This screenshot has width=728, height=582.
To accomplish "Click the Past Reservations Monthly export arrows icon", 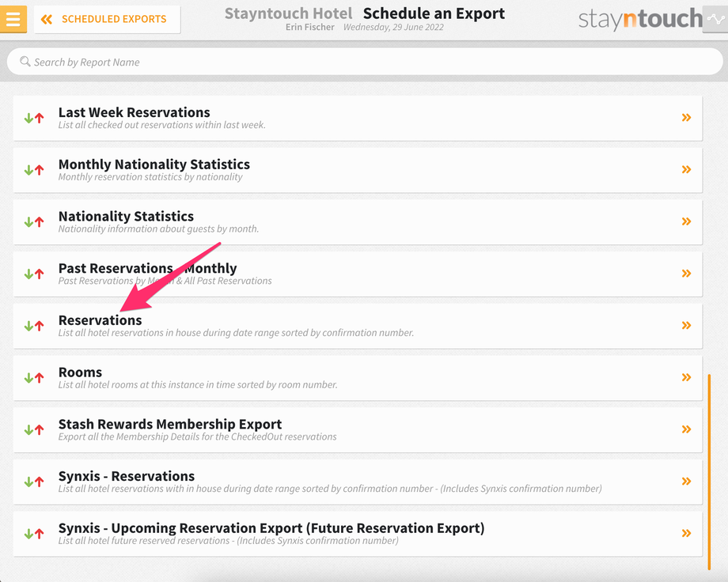I will click(34, 274).
